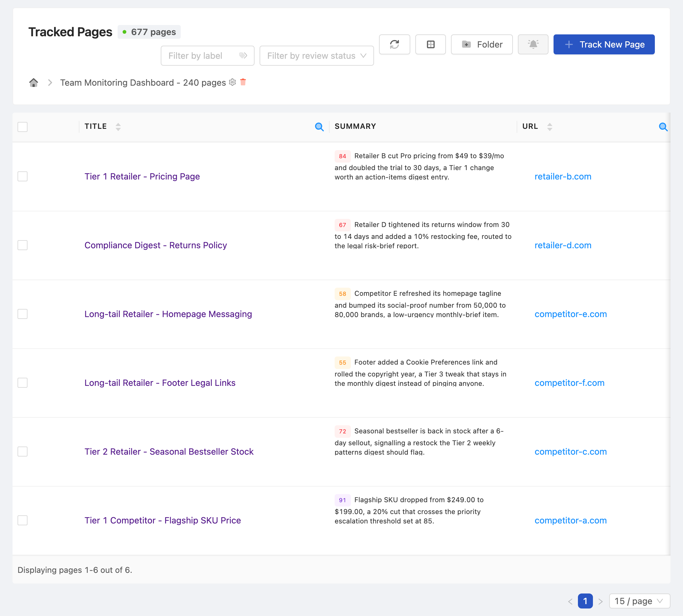Click summary 'Competitor E refreshed its homepage tagline'

tap(428, 293)
